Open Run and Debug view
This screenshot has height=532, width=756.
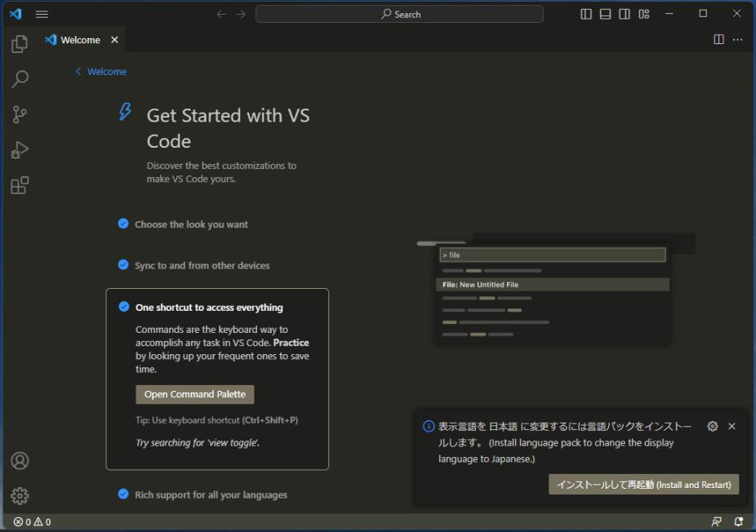(20, 150)
